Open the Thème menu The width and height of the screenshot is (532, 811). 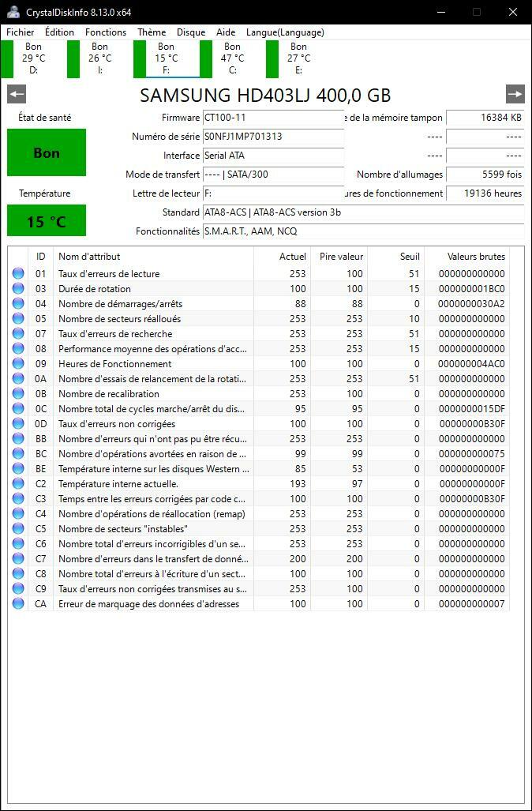pyautogui.click(x=152, y=32)
